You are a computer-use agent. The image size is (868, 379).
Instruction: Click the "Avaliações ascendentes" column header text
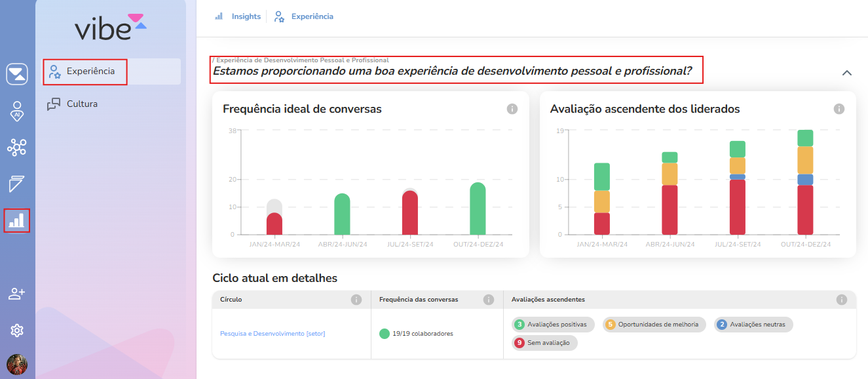[x=548, y=300]
